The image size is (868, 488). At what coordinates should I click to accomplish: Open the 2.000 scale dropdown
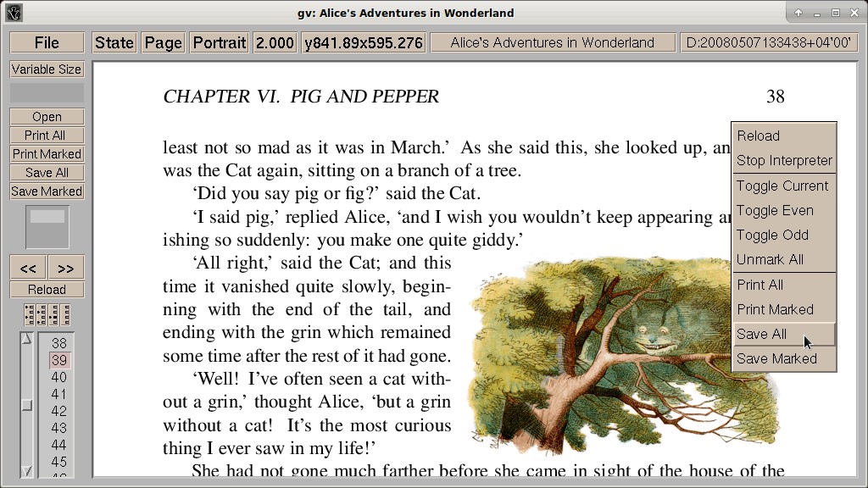(275, 42)
